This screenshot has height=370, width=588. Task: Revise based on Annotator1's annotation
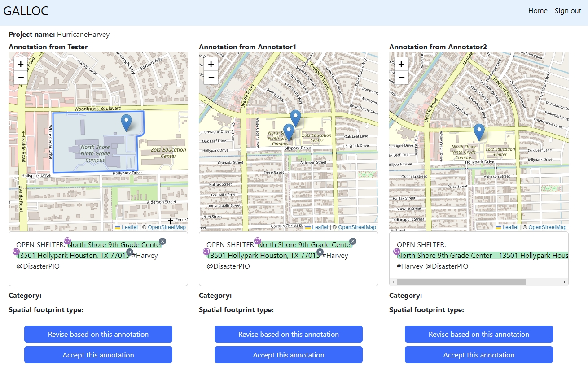pyautogui.click(x=288, y=334)
